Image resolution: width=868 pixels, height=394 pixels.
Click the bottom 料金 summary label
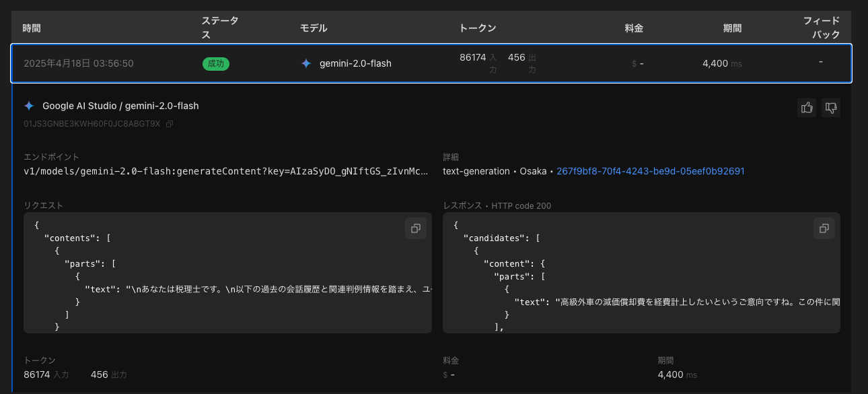pos(451,360)
